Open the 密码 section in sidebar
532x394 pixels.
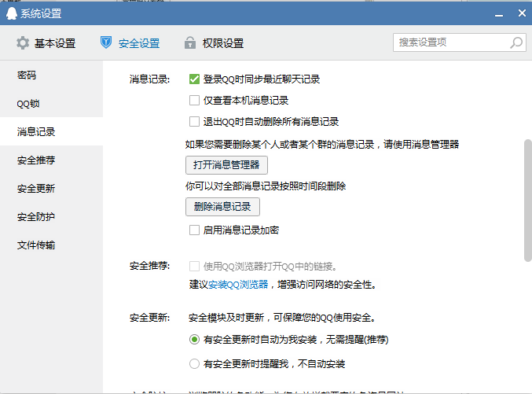click(28, 75)
